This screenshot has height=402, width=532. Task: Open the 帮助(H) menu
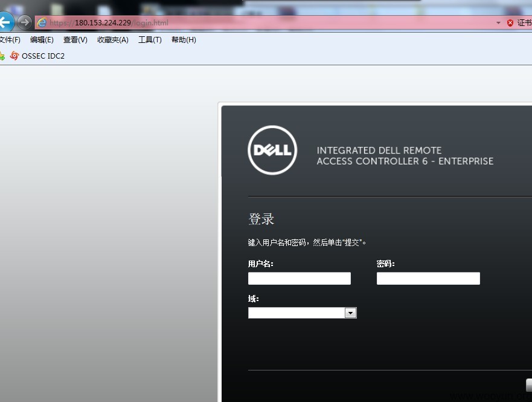(184, 40)
